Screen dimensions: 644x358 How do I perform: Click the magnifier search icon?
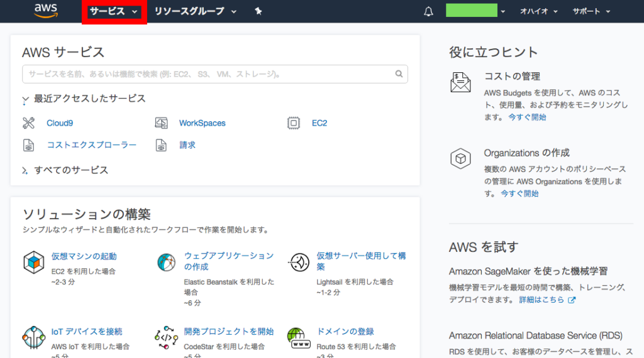pos(399,74)
